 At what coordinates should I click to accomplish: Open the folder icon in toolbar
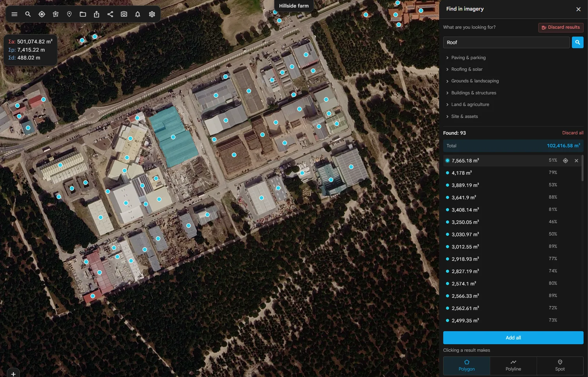(83, 14)
